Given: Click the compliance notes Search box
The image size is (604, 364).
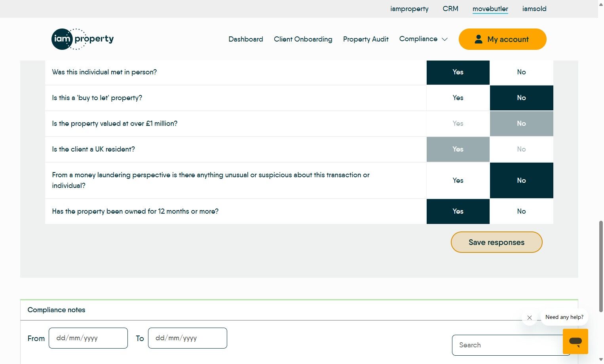Looking at the screenshot, I should (507, 345).
